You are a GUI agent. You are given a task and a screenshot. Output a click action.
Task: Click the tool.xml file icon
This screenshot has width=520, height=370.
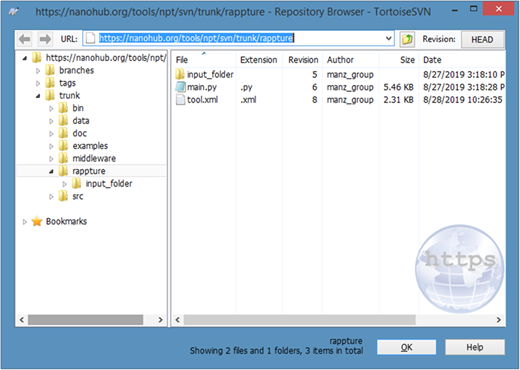point(180,100)
